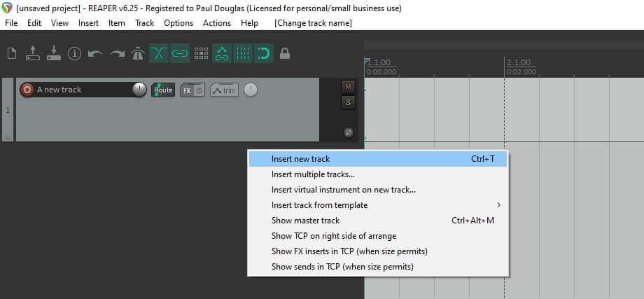Viewport: 644px width, 299px height.
Task: Choose Insert multiple tracks...
Action: click(378, 174)
